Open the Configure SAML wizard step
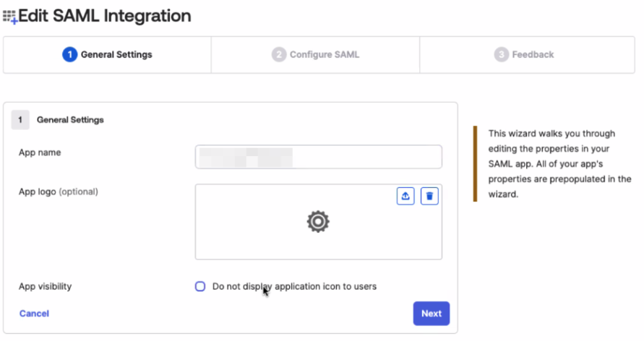 pos(315,55)
